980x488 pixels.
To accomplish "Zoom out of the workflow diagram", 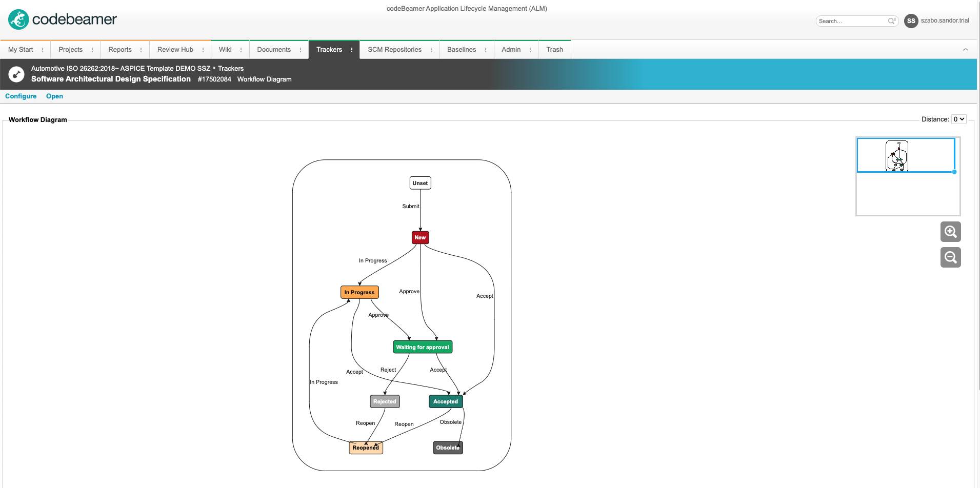I will (x=950, y=257).
